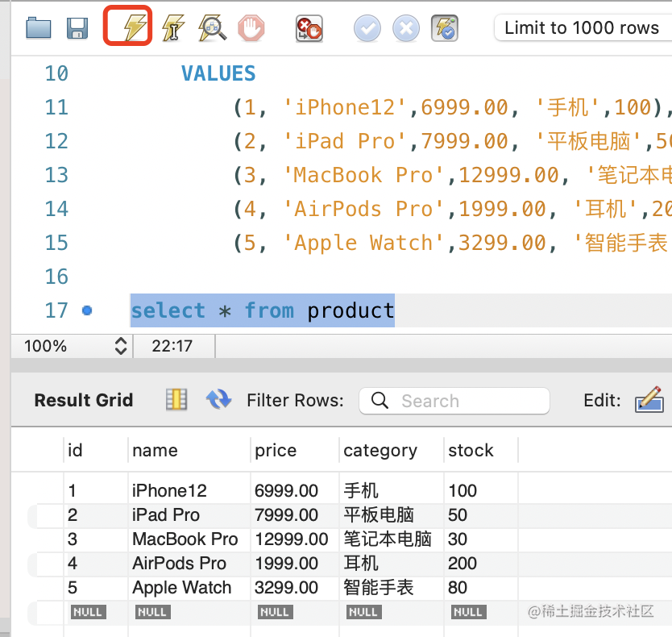Click the VALUES keyword on line 10

[218, 73]
